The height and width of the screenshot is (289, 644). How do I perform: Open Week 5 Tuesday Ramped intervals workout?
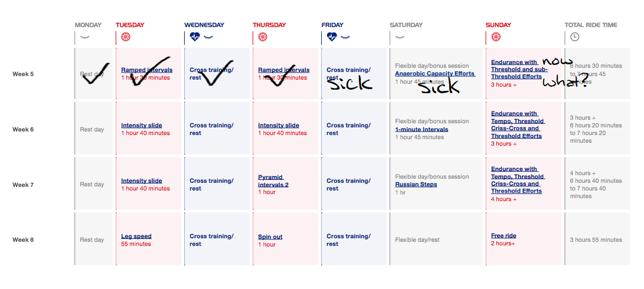147,70
